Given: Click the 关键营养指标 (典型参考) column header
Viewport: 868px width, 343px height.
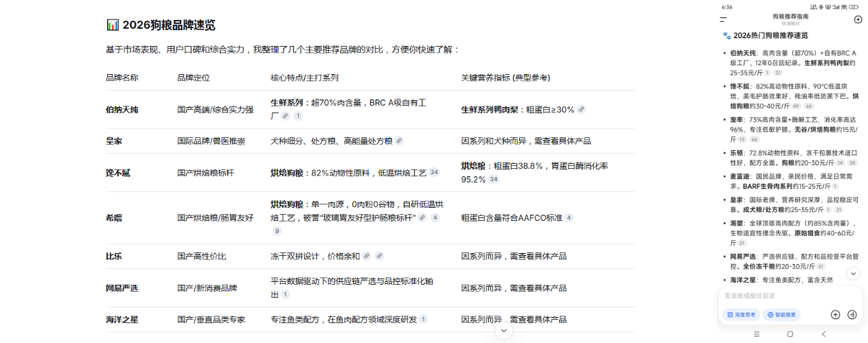Looking at the screenshot, I should (x=505, y=78).
